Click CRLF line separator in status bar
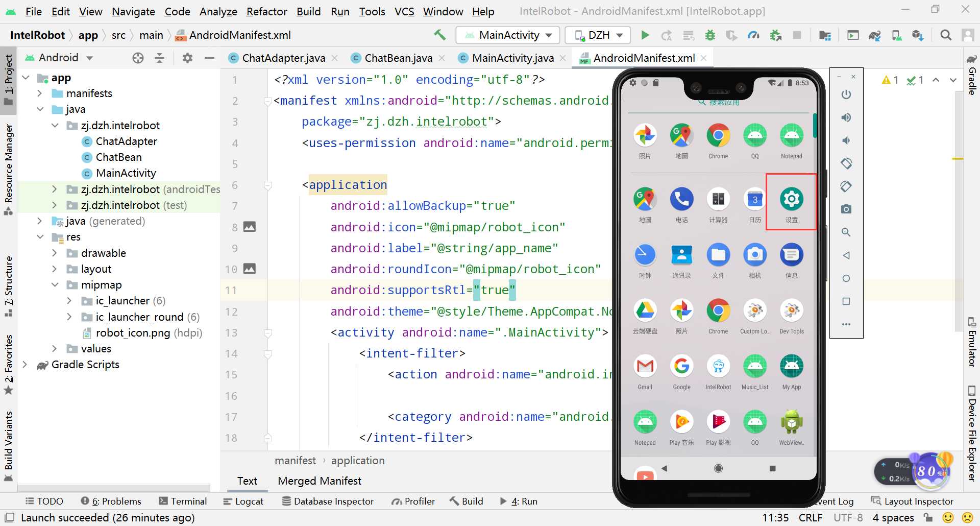 (x=811, y=518)
